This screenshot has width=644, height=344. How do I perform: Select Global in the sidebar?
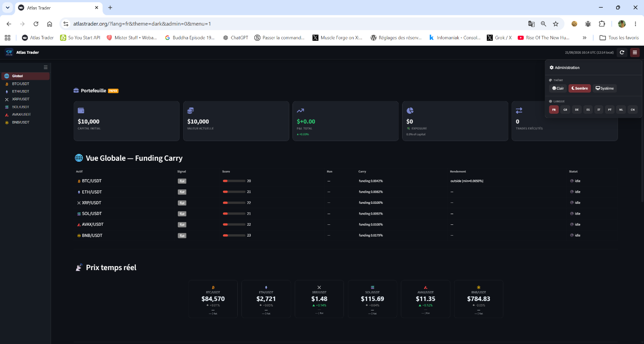[26, 76]
